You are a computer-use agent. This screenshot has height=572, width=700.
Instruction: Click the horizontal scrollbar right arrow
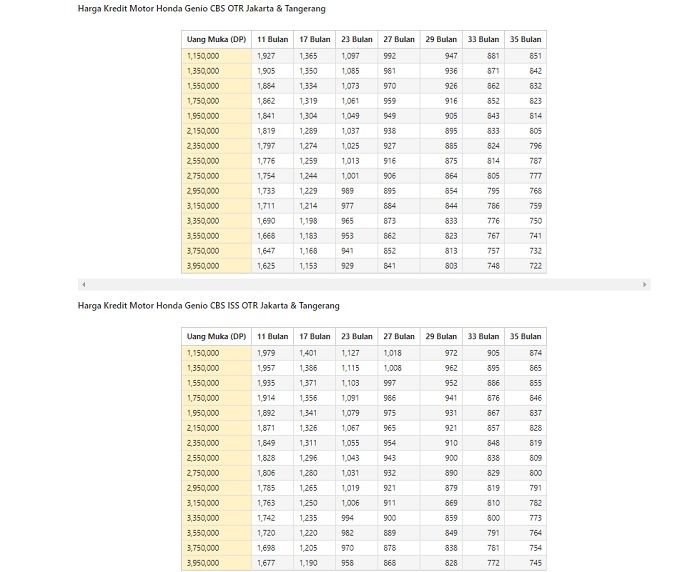(644, 284)
